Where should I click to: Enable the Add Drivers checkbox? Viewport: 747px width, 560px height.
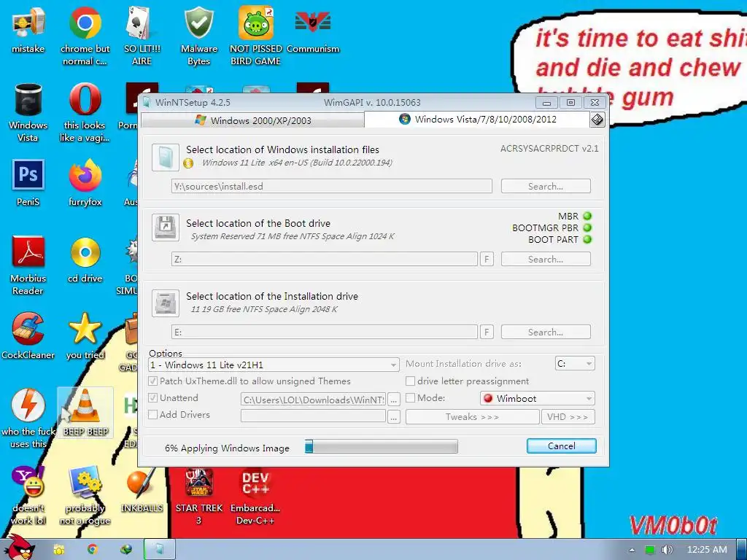click(x=153, y=415)
